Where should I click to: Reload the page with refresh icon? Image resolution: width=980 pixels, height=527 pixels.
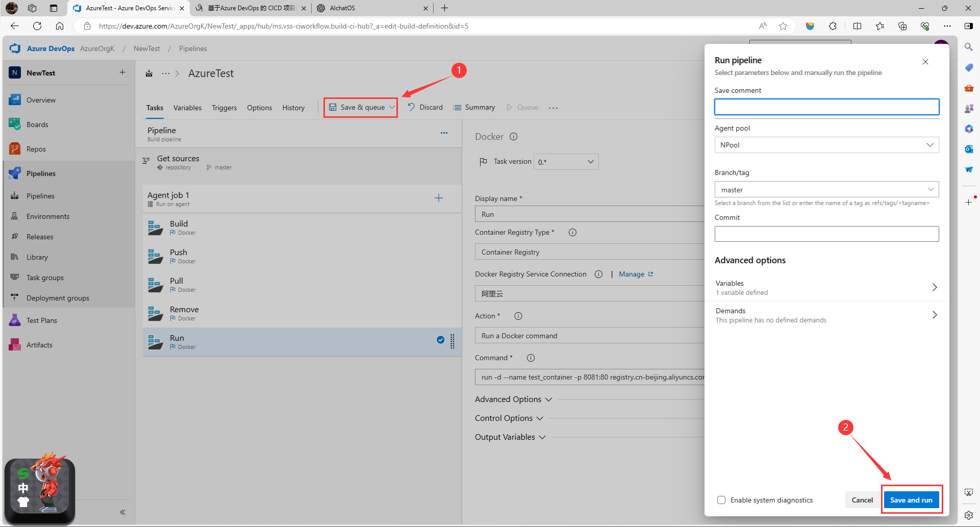tap(37, 26)
